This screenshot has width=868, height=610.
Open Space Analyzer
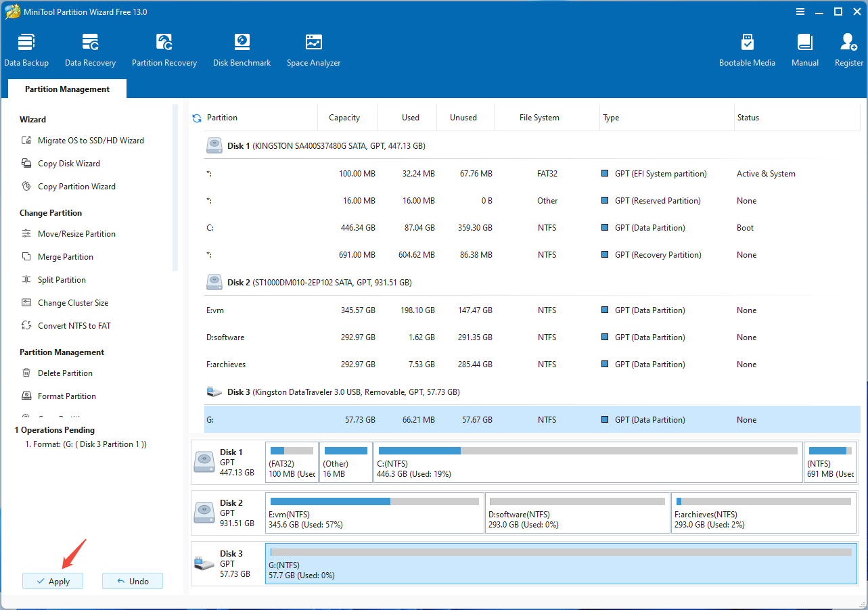coord(313,49)
